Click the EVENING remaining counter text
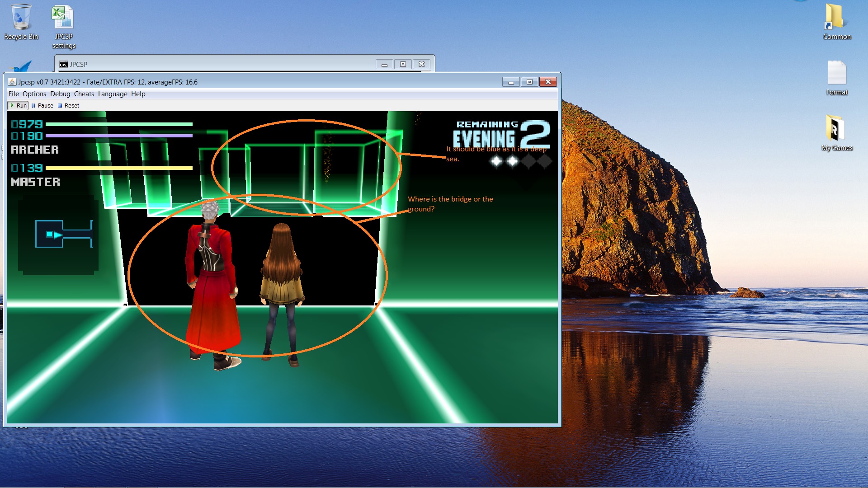 click(x=484, y=139)
